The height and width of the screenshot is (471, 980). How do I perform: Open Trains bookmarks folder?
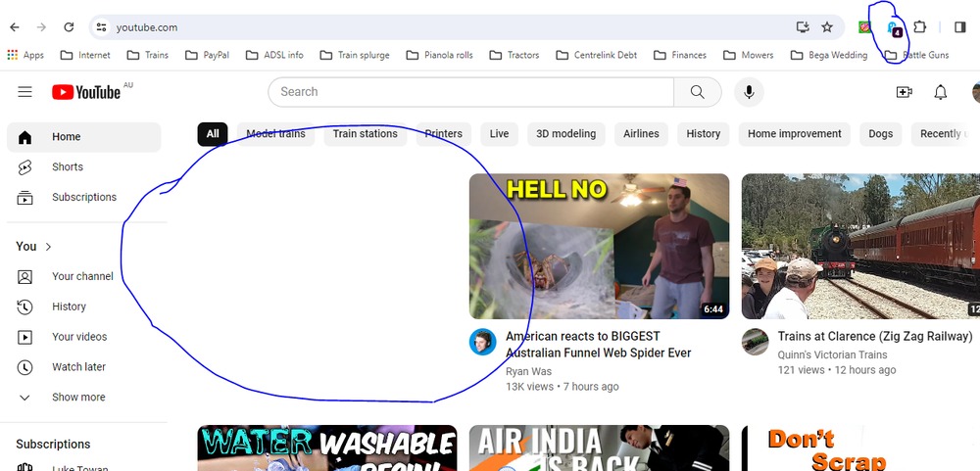[148, 55]
